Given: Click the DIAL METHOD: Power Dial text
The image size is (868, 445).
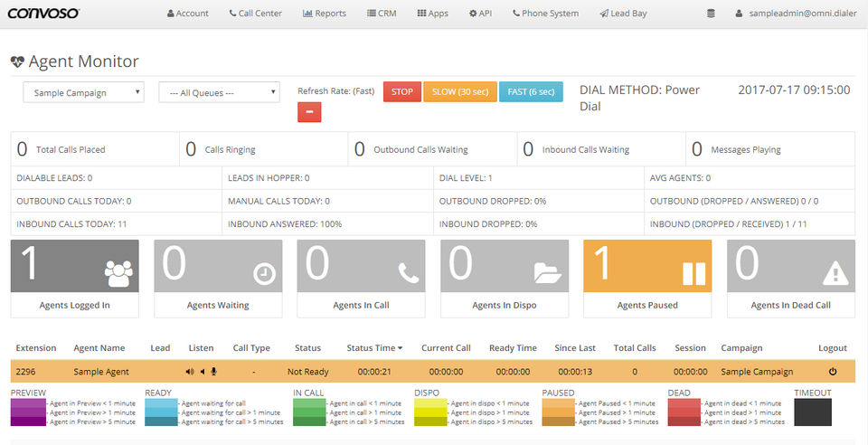Looking at the screenshot, I should 640,98.
